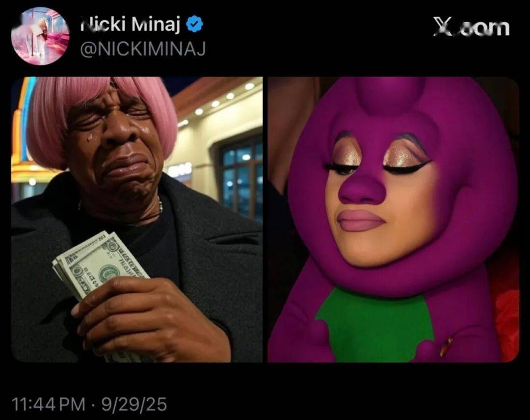Open the left photo with pink wig

[136, 220]
